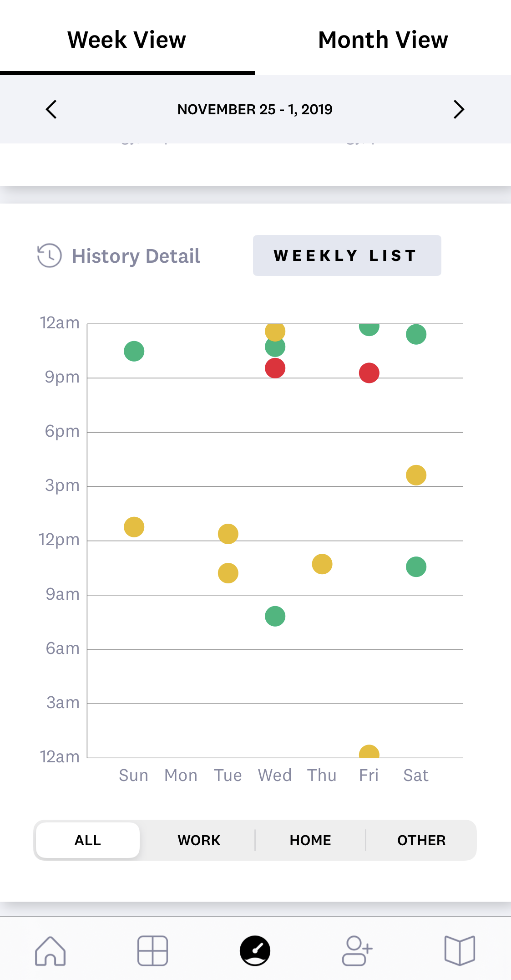Open the book library icon
Viewport: 511px width, 980px height.
[x=460, y=950]
